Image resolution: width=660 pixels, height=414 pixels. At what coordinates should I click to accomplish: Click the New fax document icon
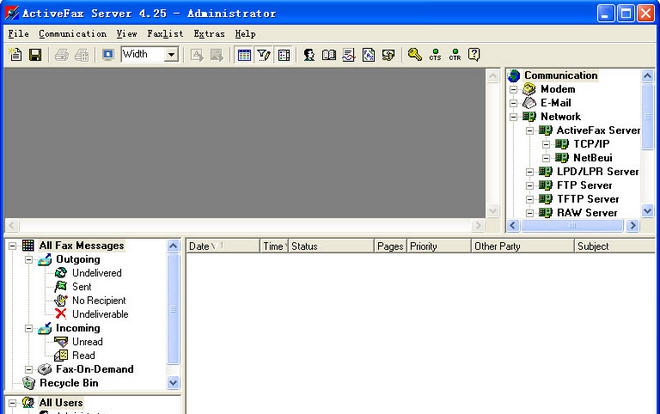(x=16, y=55)
